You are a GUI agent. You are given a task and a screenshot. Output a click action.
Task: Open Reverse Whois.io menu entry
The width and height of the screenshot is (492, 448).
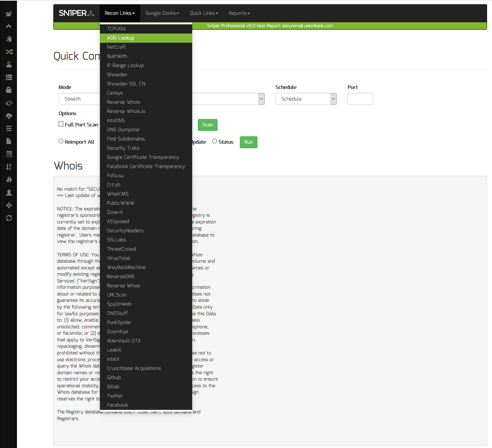point(146,111)
